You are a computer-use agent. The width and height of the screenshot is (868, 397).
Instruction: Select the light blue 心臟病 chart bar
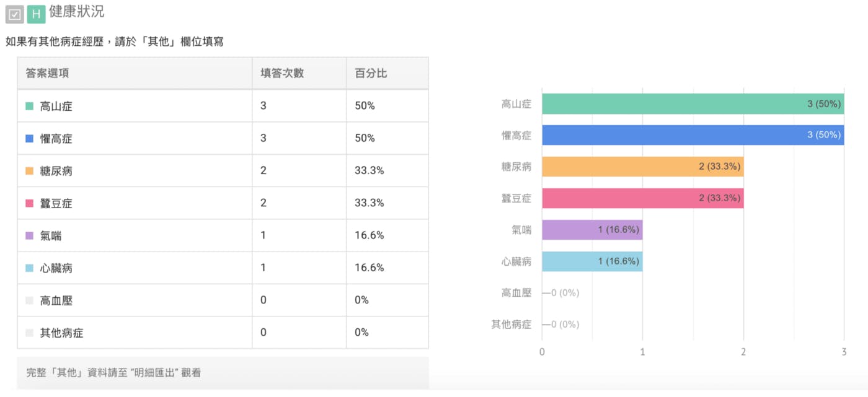592,261
